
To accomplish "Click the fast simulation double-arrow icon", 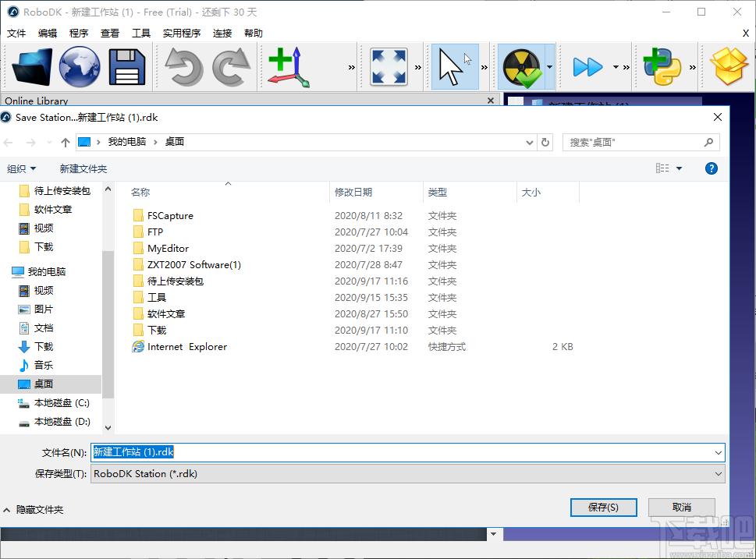I will click(587, 67).
